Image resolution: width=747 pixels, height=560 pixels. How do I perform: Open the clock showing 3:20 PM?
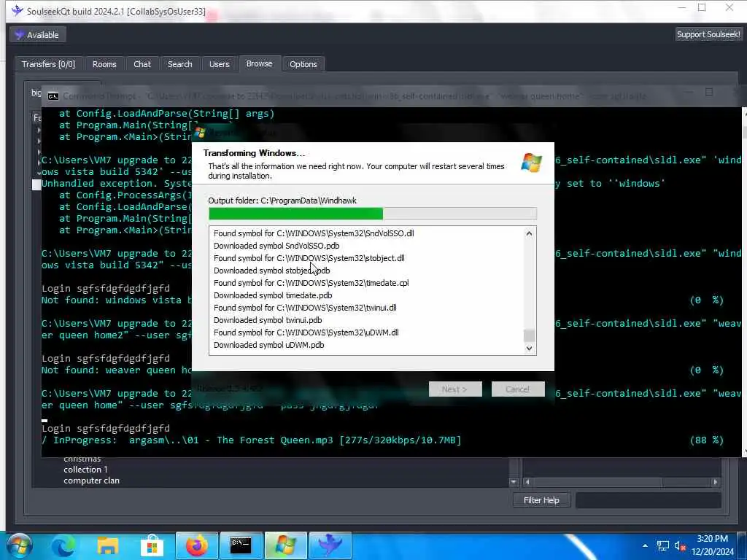[712, 539]
